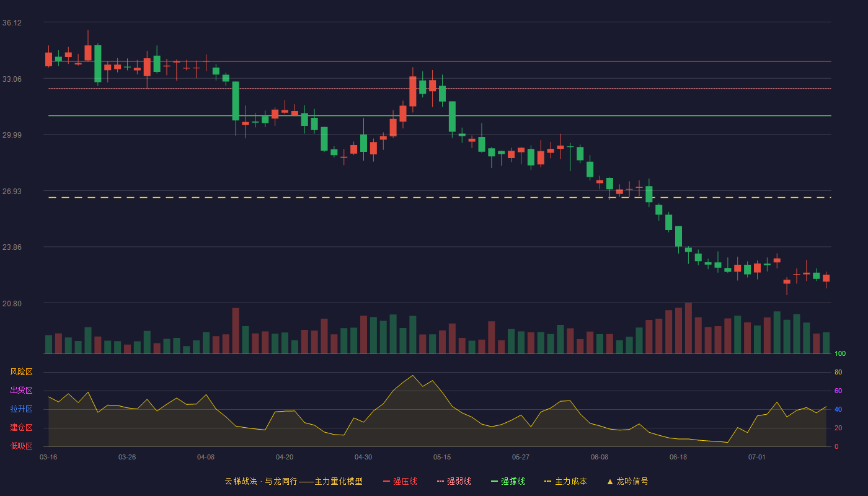Click the 05-27 date label
868x496 pixels.
[x=521, y=457]
